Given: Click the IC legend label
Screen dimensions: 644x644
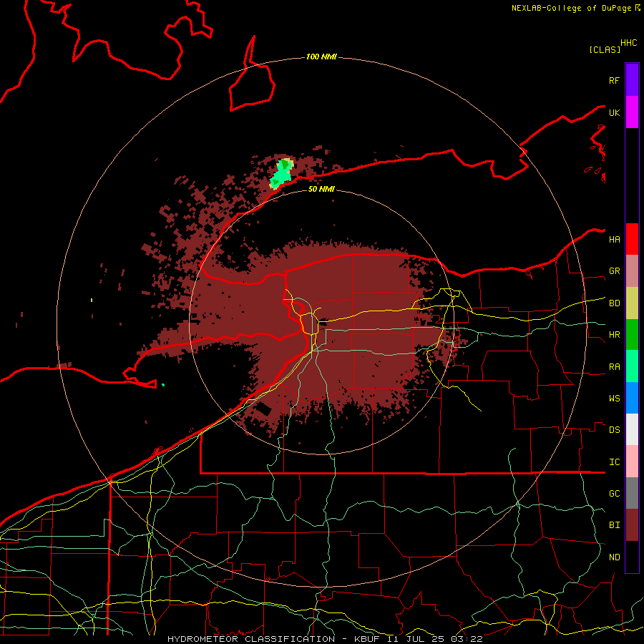Looking at the screenshot, I should 615,462.
